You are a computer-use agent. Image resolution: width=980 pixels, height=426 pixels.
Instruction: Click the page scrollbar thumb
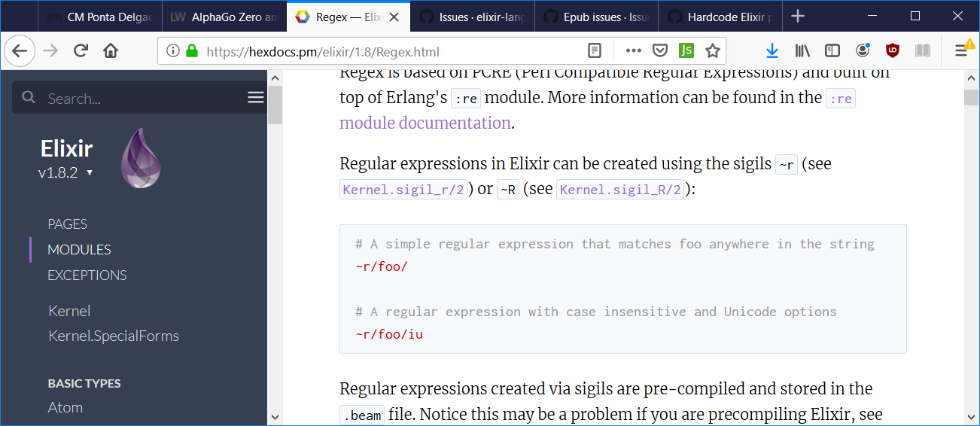971,98
